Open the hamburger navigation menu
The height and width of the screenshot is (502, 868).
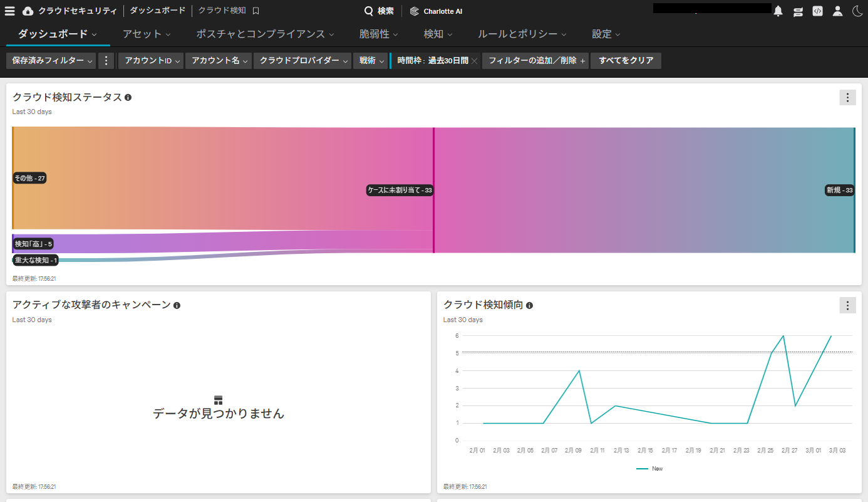click(x=9, y=11)
